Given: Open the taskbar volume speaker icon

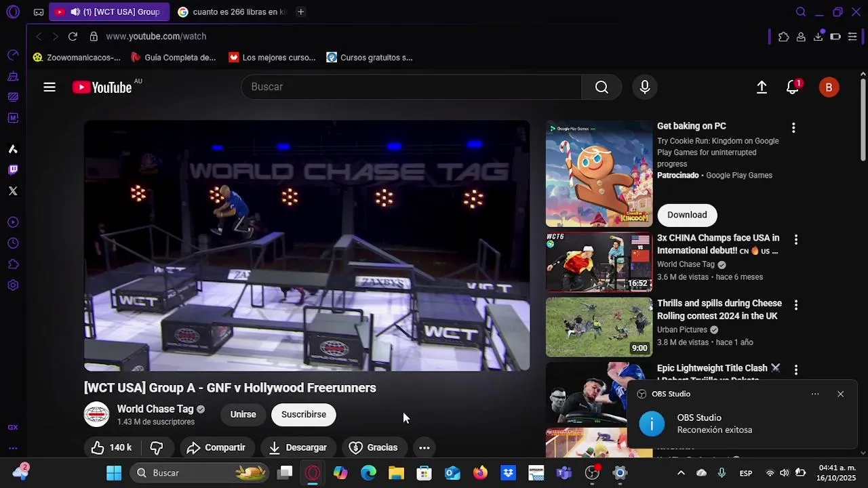Looking at the screenshot, I should (x=785, y=472).
